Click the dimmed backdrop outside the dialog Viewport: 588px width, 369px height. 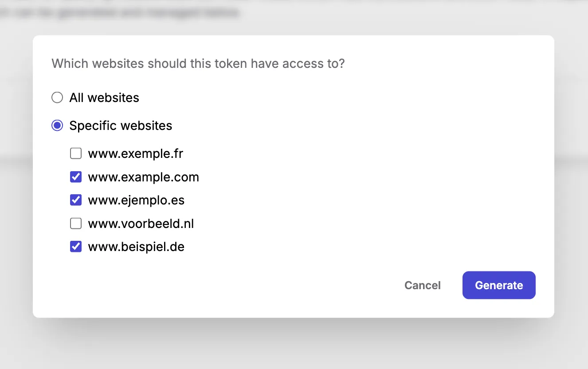[293, 346]
